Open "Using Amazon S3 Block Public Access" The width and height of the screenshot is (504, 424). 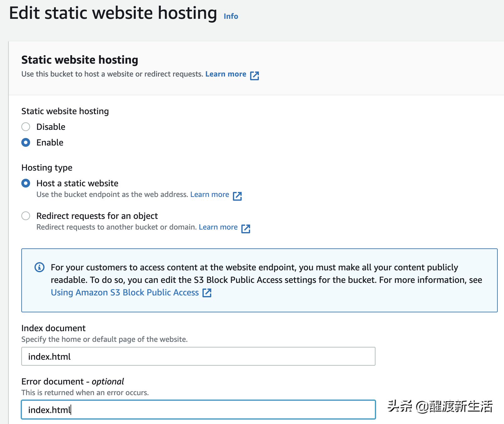(124, 292)
